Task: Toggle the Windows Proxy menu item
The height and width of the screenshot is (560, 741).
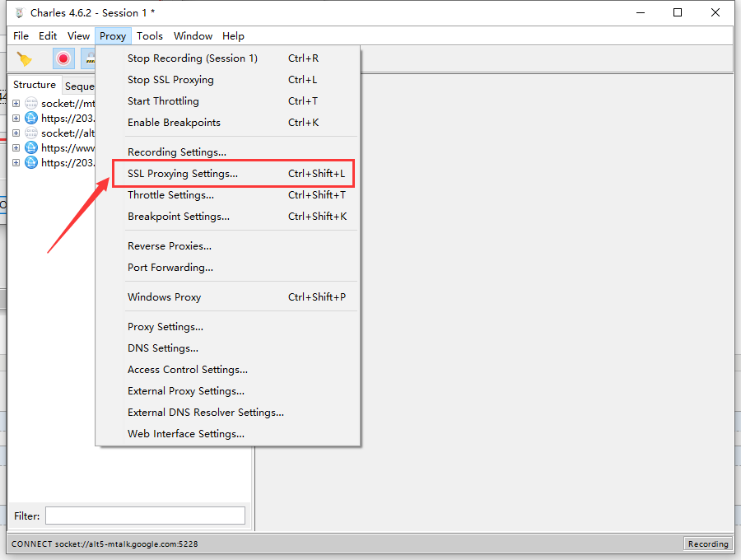Action: point(228,296)
